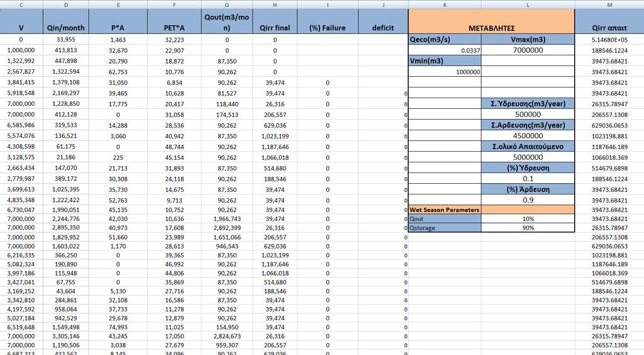Click the 'V' header cell
This screenshot has width=644, height=355.
(21, 21)
